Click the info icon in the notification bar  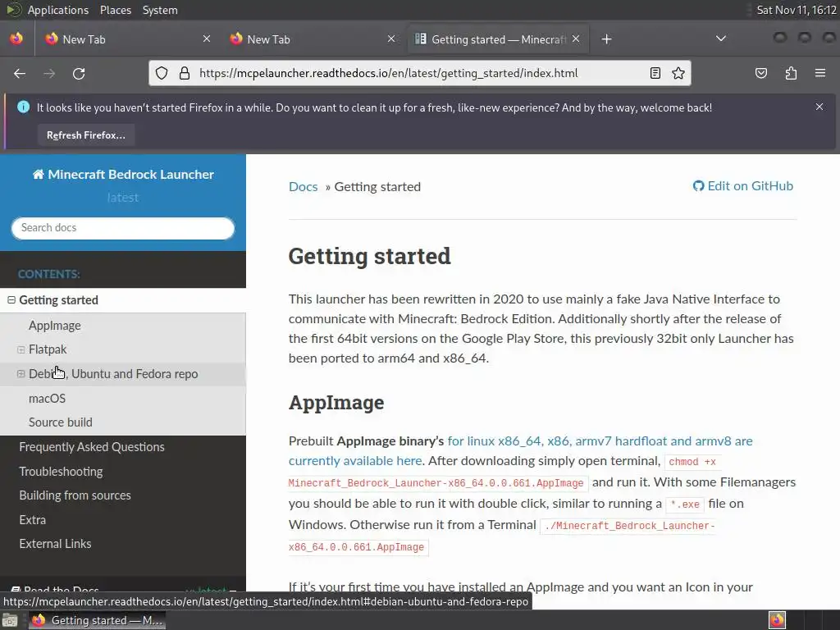[23, 107]
